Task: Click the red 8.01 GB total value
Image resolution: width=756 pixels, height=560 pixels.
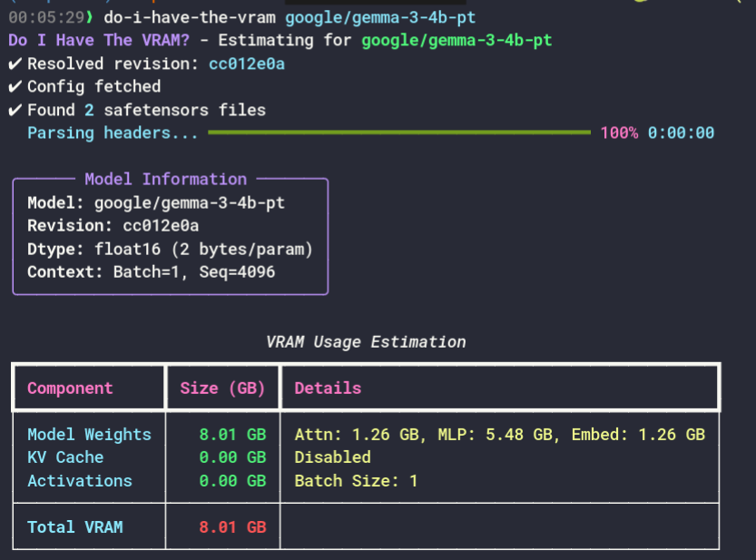Action: 232,527
